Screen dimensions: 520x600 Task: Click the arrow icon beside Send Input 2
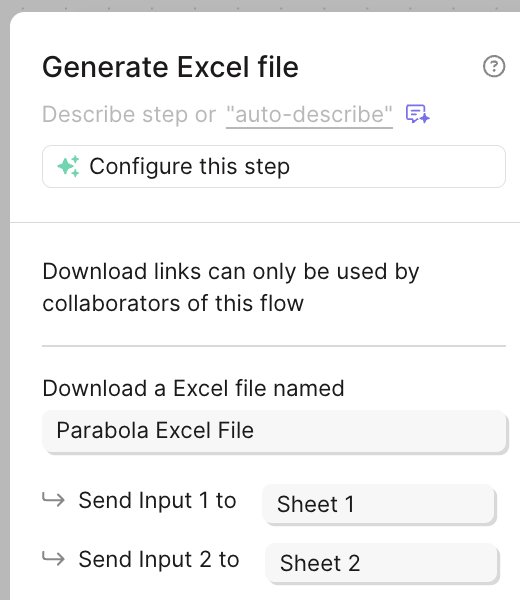click(53, 559)
